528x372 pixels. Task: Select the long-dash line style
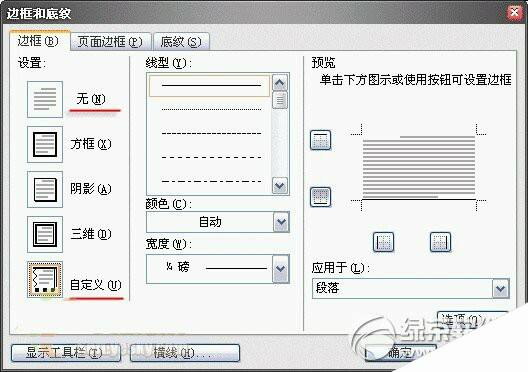[x=211, y=157]
